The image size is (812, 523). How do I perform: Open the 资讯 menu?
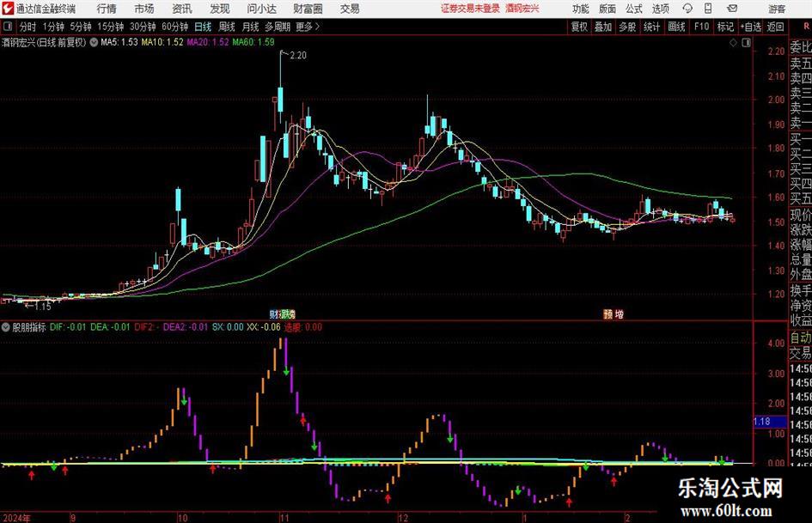[182, 9]
